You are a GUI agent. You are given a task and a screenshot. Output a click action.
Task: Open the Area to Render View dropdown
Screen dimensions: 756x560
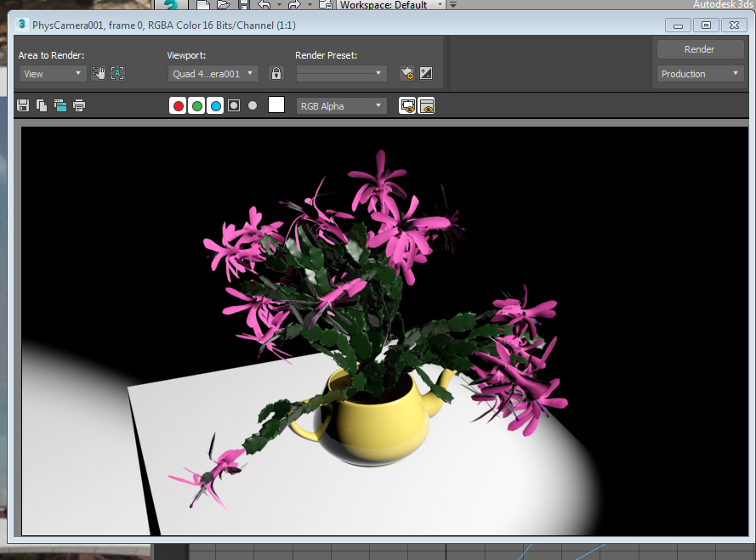[x=53, y=74]
